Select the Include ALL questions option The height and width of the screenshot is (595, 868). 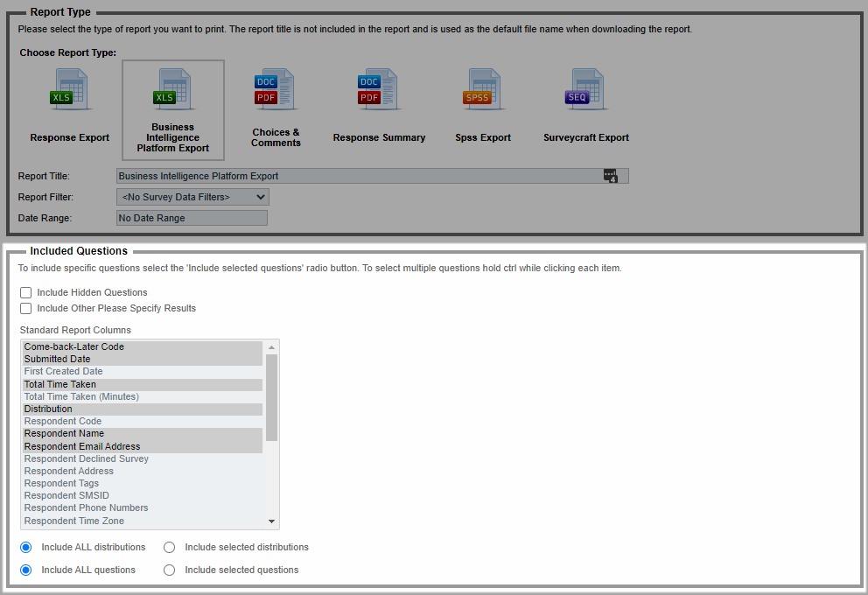(26, 570)
